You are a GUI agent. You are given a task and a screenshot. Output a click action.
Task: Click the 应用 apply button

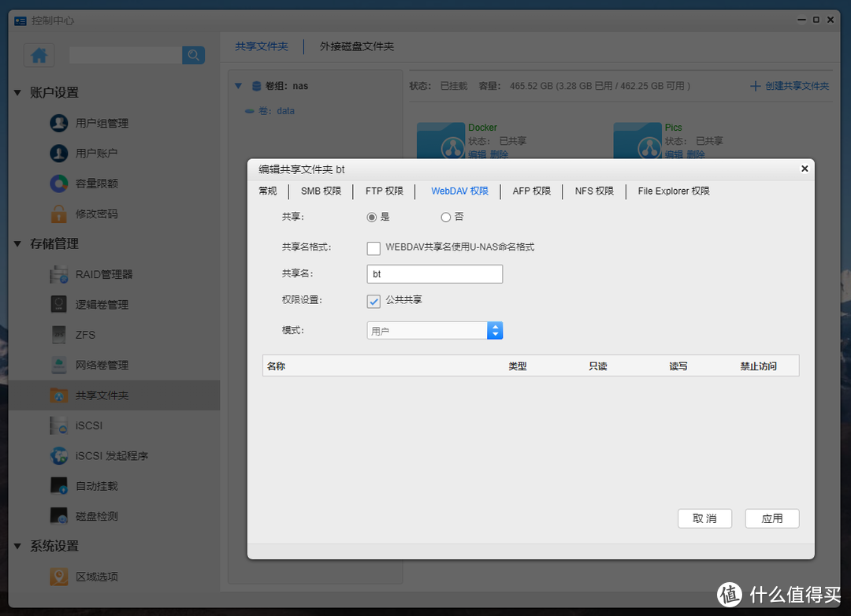(771, 518)
